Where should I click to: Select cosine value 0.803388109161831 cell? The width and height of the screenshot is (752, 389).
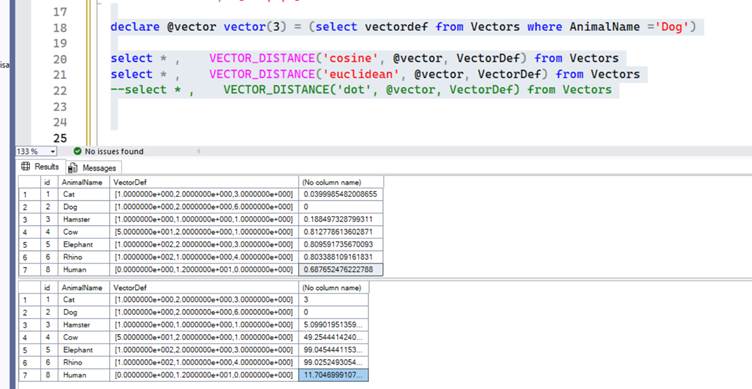(341, 257)
